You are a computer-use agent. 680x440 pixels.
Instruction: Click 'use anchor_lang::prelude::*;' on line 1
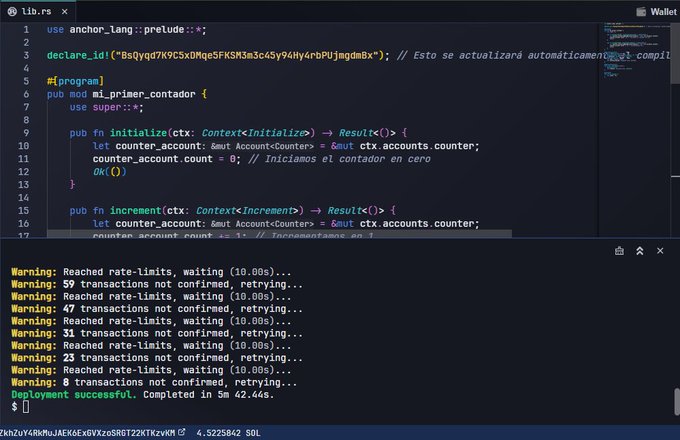(127, 29)
